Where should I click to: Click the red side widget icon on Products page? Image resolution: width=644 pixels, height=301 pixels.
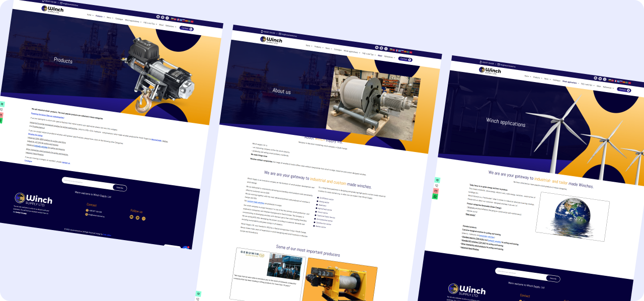2,115
